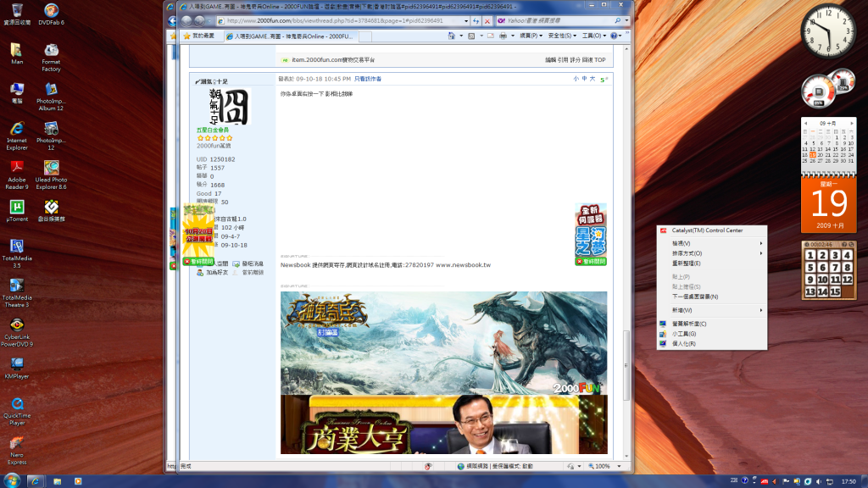Click the IE stop loading X button
Screen dimensions: 868x488
click(487, 21)
